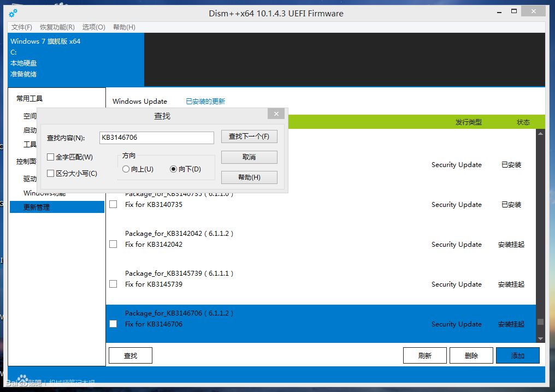Click the text Fix for KB3142042
The image size is (555, 392).
click(x=153, y=245)
